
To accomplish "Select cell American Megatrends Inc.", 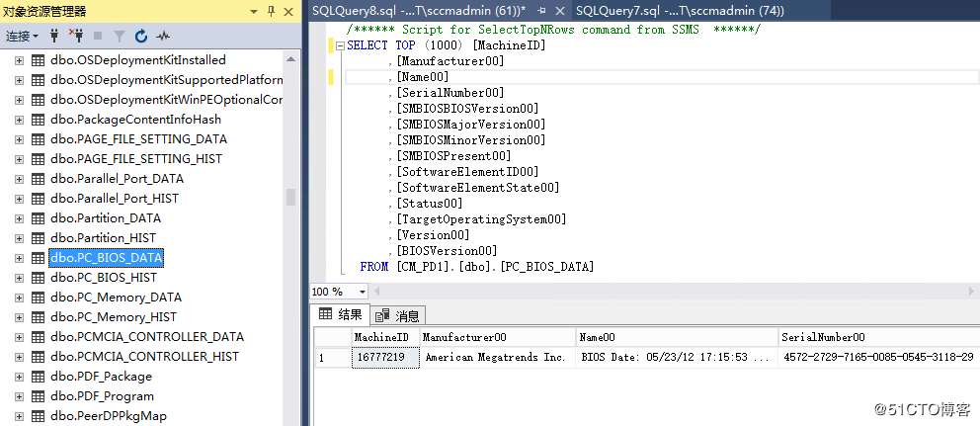I will coord(498,358).
